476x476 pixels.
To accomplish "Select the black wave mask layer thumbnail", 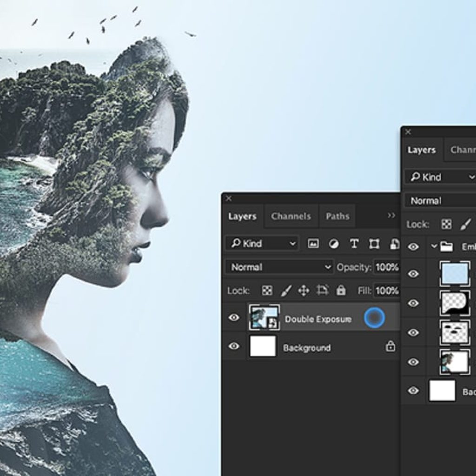I will tap(455, 303).
